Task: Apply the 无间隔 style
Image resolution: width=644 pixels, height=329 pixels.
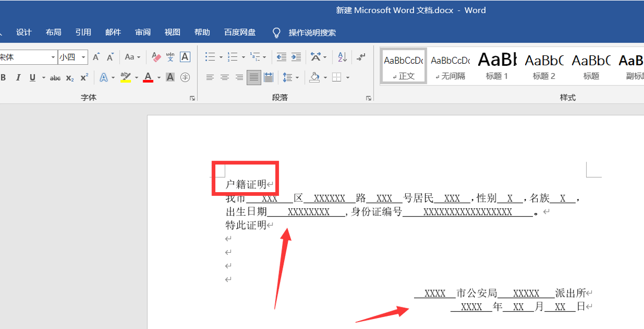Action: point(450,66)
